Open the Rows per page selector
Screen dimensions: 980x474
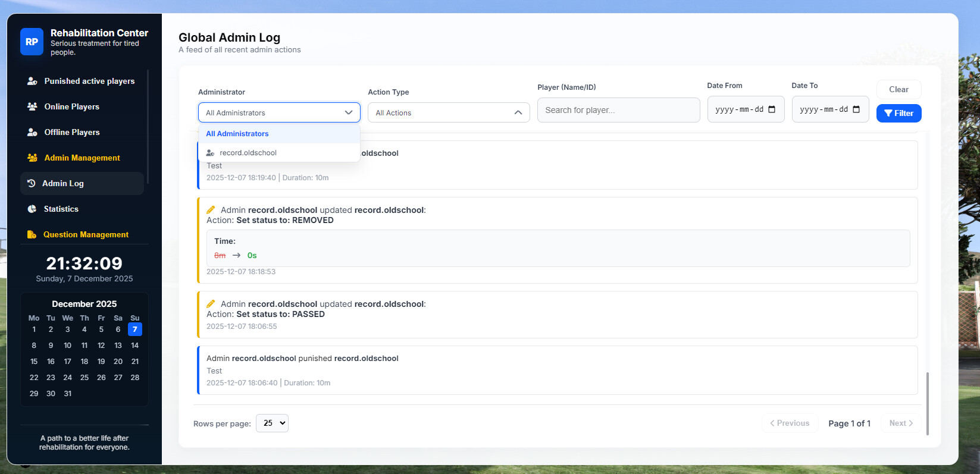click(272, 423)
